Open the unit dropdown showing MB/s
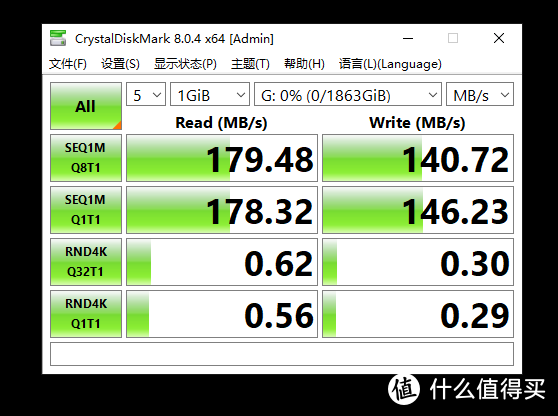558x416 pixels. coord(480,94)
